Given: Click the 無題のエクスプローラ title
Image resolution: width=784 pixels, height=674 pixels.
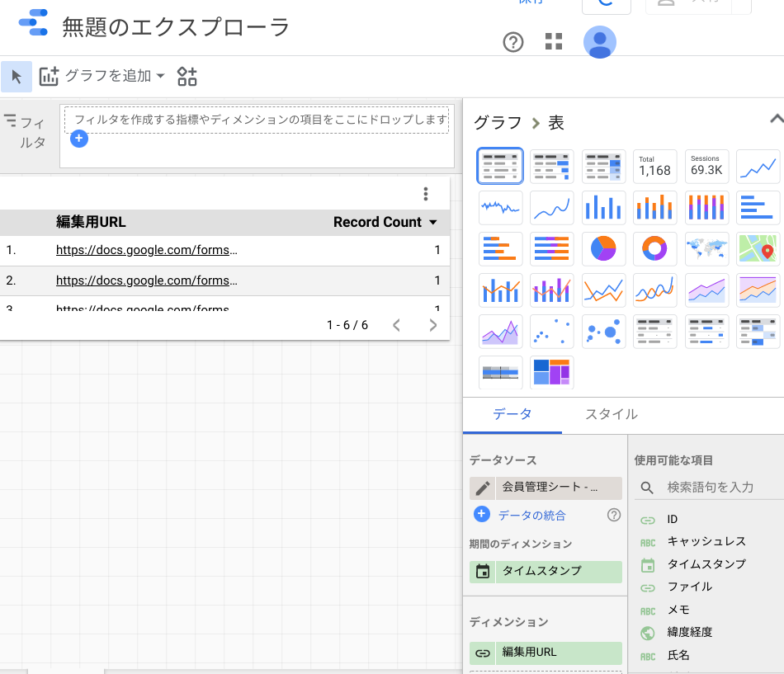Looking at the screenshot, I should click(x=176, y=27).
